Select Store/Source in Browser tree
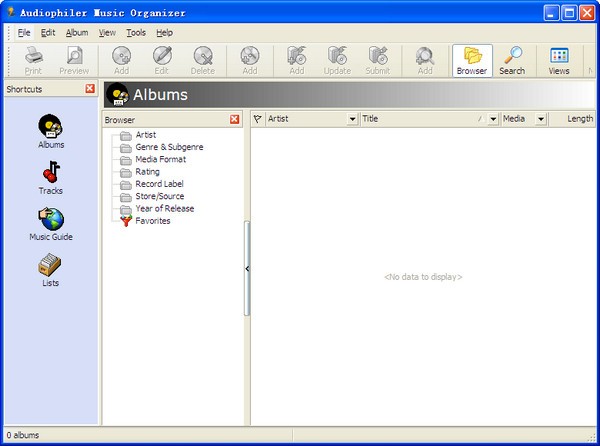600x446 pixels. pyautogui.click(x=160, y=196)
